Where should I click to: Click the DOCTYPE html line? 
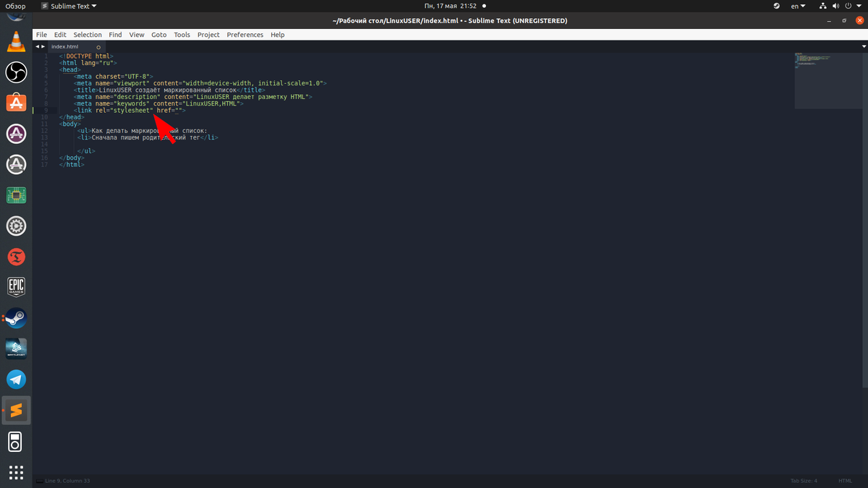tap(86, 56)
